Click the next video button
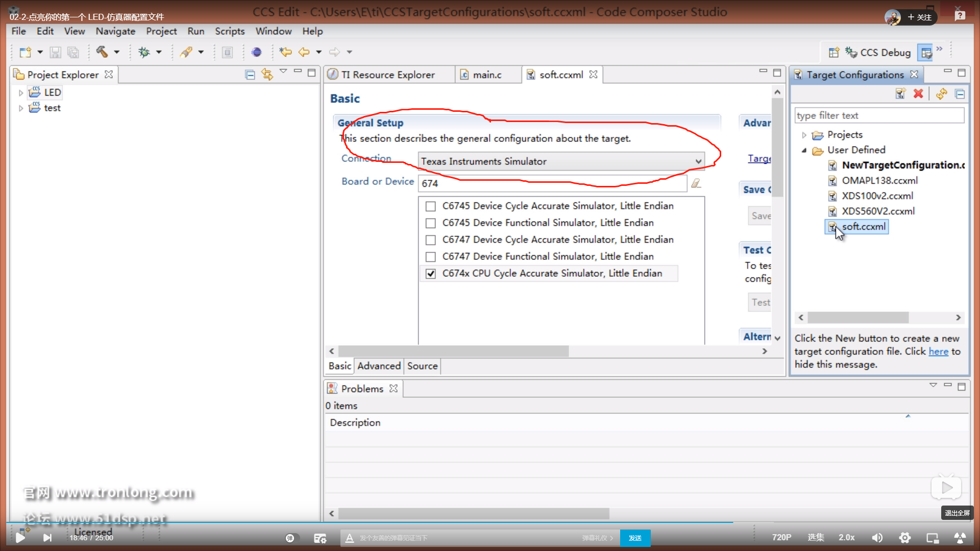Screen dimensions: 980x551 coord(47,537)
